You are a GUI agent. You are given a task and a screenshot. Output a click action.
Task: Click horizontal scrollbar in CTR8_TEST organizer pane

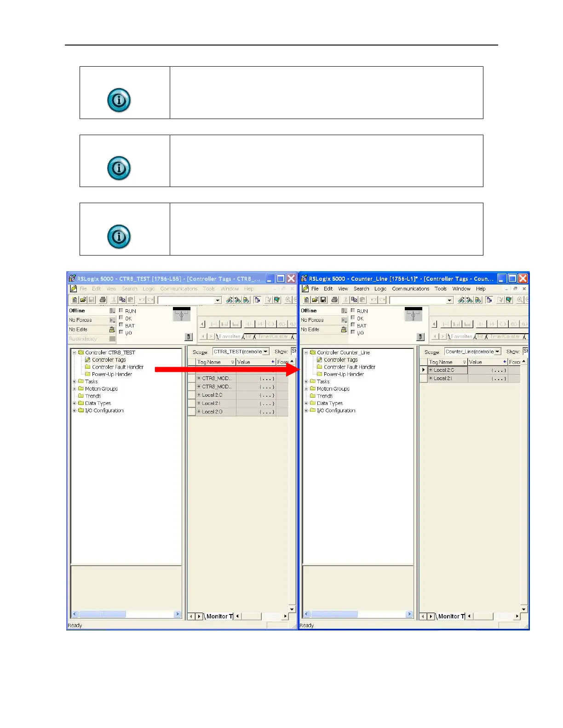coord(126,614)
